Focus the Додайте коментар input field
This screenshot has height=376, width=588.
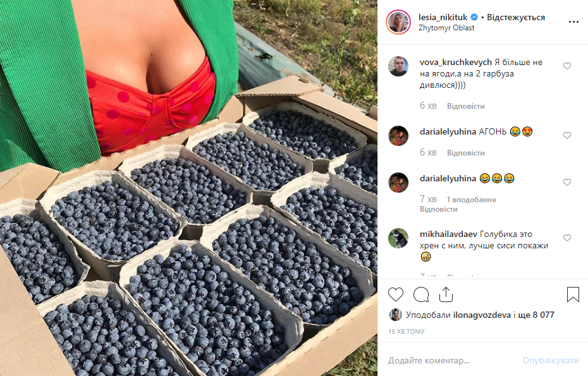(x=452, y=361)
